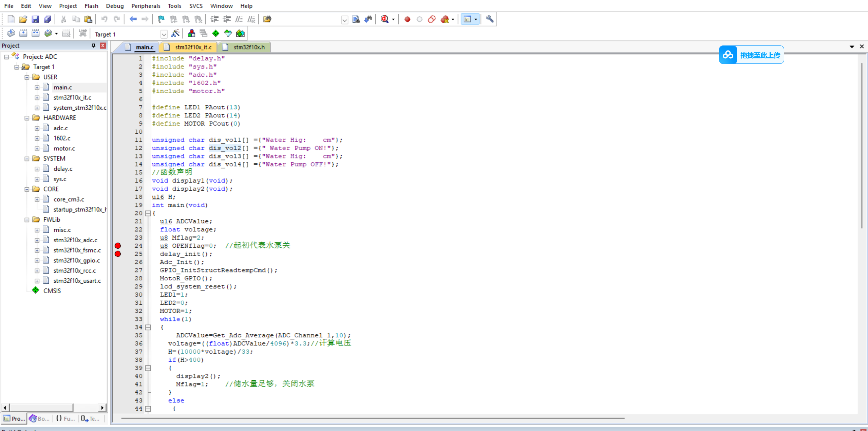Click the New file icon
The image size is (868, 431).
(11, 19)
